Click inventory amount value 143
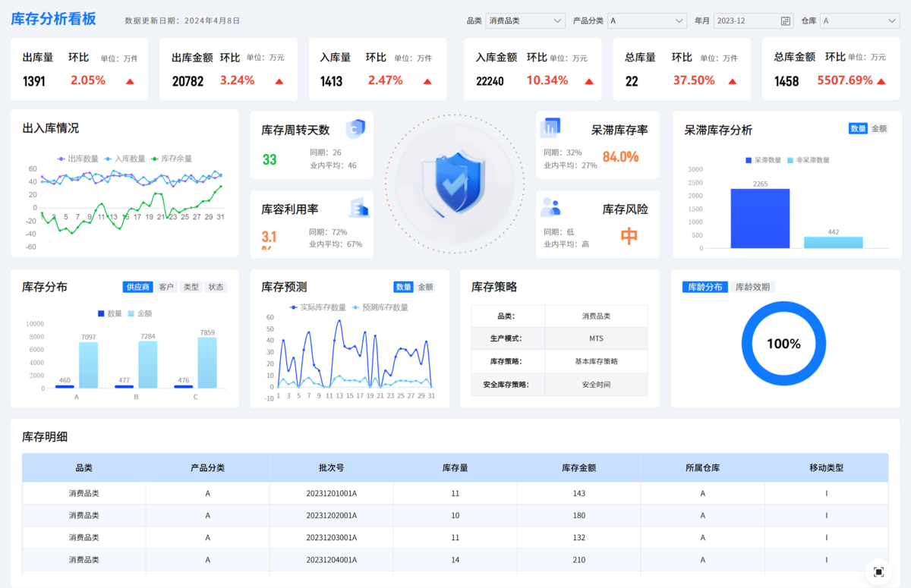The height and width of the screenshot is (588, 911). (578, 493)
